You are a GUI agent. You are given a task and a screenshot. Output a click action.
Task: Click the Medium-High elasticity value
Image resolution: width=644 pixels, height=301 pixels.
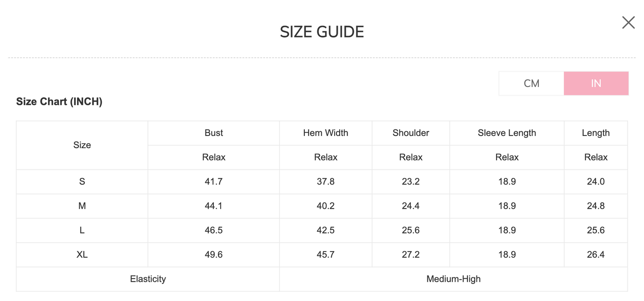click(453, 279)
